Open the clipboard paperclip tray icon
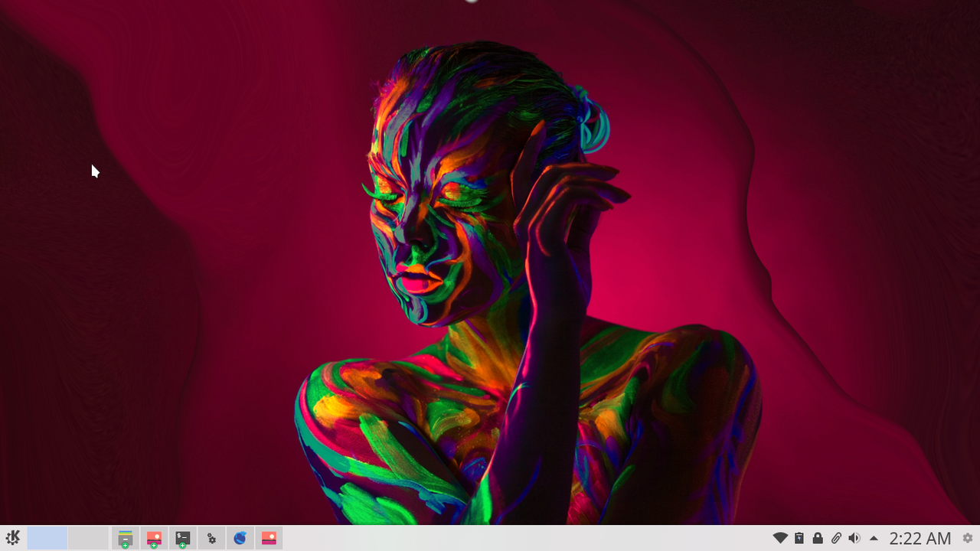 point(837,538)
